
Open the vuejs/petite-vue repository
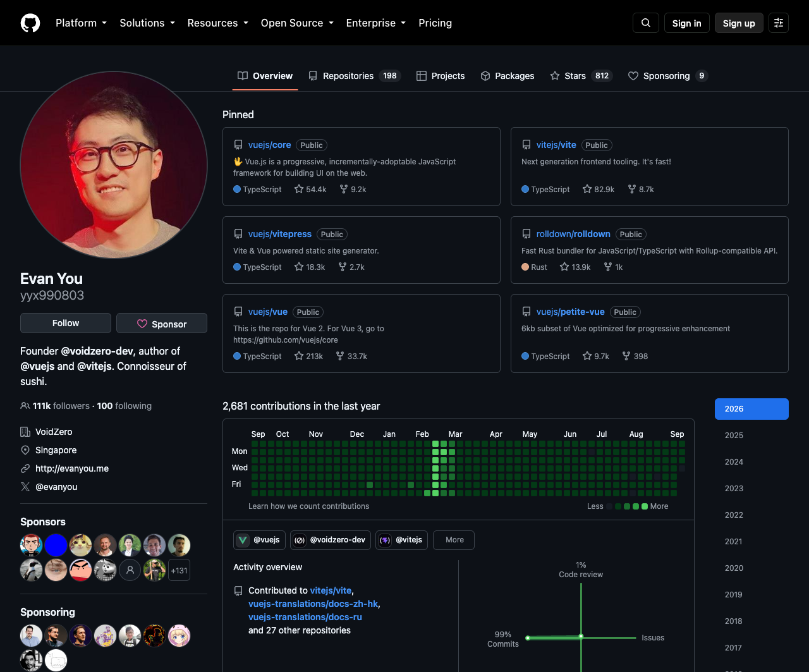571,312
